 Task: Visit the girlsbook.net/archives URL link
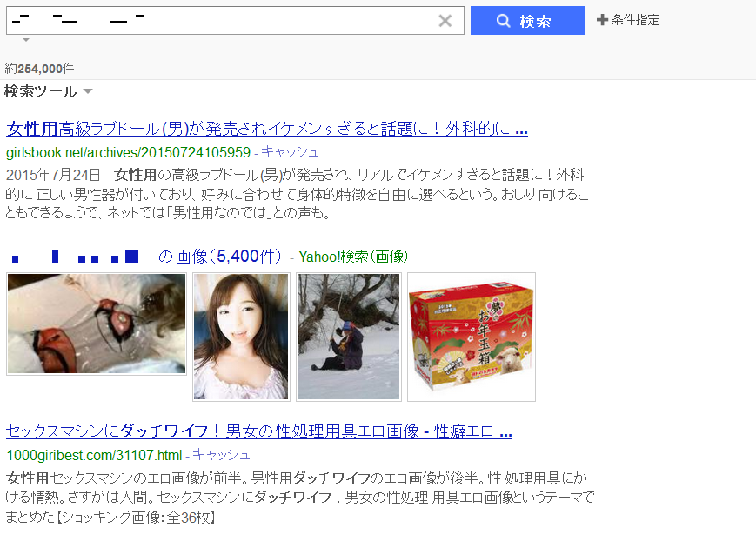click(x=128, y=153)
